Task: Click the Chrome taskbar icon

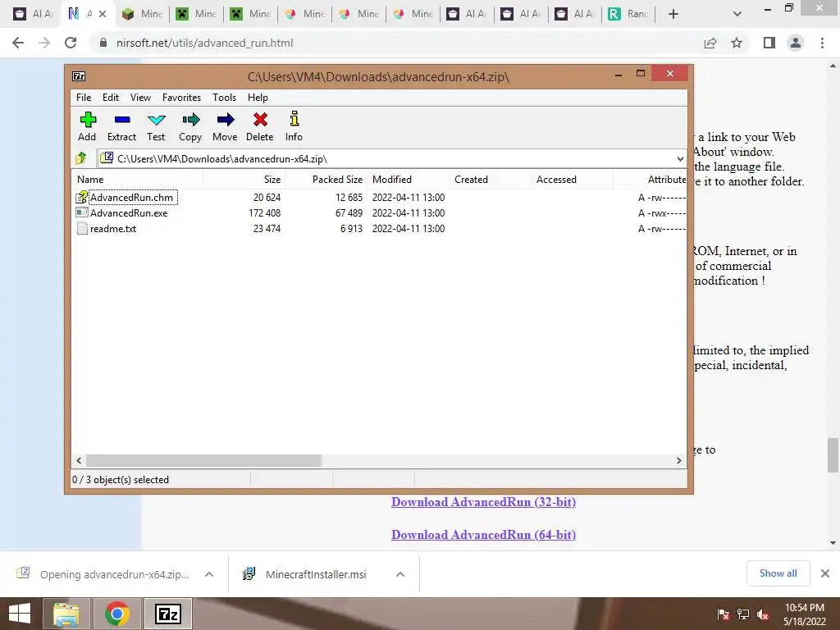Action: pyautogui.click(x=117, y=614)
